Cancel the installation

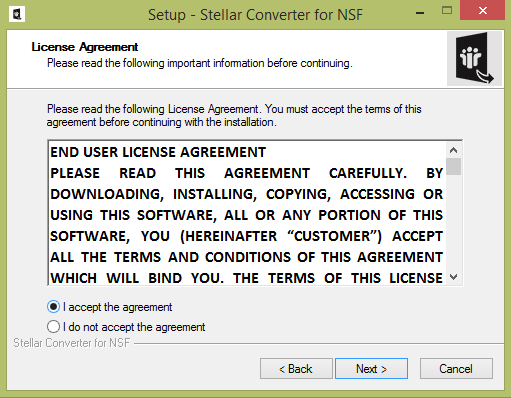pos(456,369)
